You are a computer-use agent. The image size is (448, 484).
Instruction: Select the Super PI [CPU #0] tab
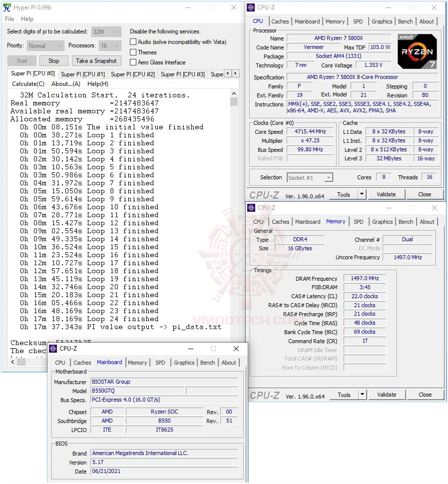point(33,73)
